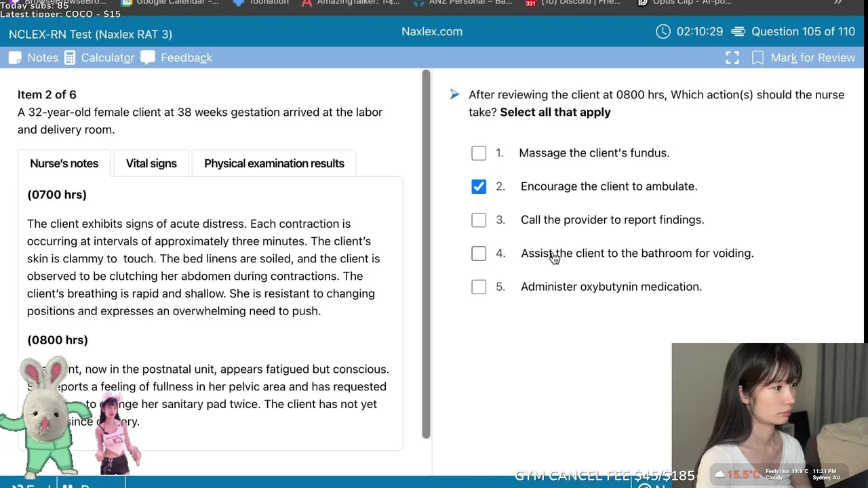Click the Mark for Review bookmark icon

click(757, 58)
